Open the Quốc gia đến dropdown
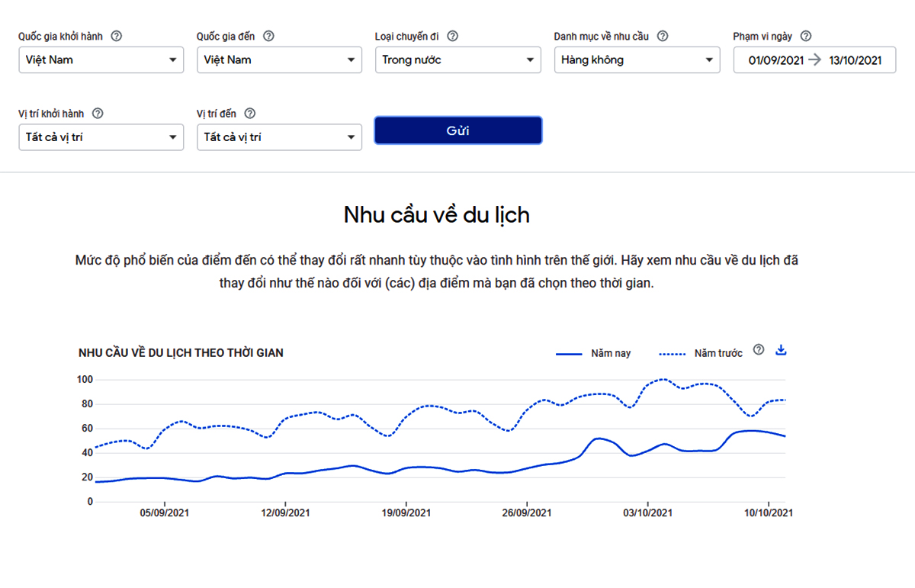Screen dimensions: 915x588 tap(279, 60)
